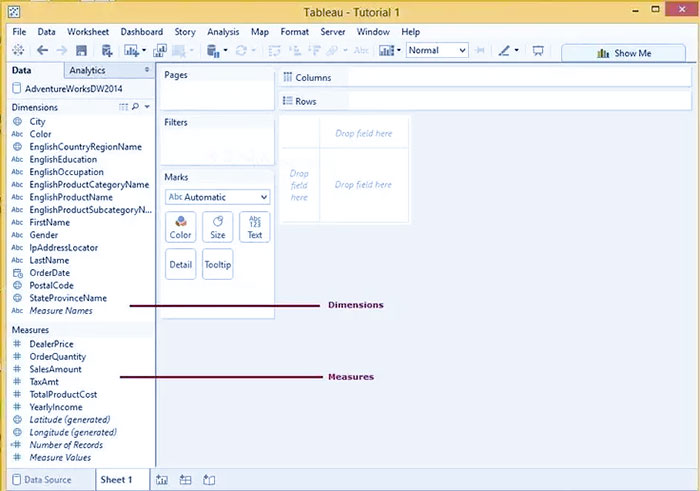Image resolution: width=700 pixels, height=491 pixels.
Task: Expand the auto updates dropdown arrow
Action: (225, 50)
